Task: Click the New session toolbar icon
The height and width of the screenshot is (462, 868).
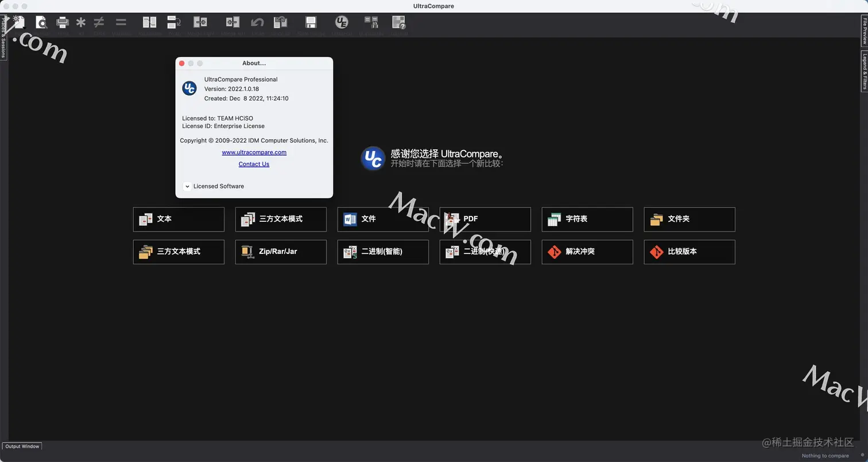Action: [x=19, y=22]
